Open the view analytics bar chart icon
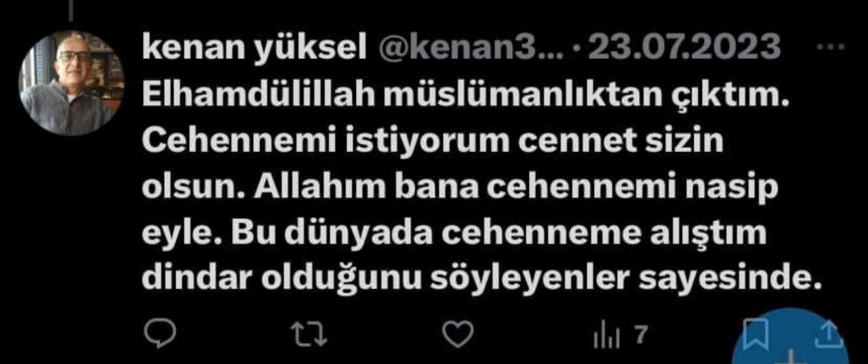The height and width of the screenshot is (364, 868). click(x=602, y=335)
